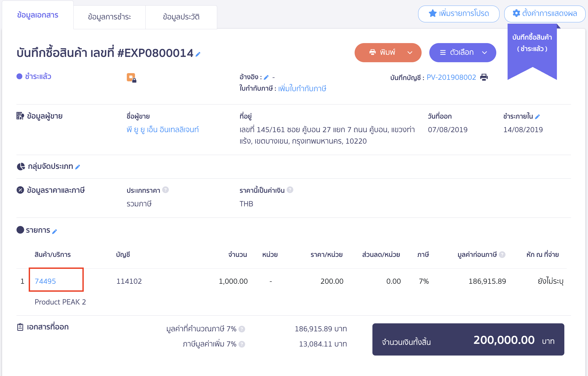This screenshot has height=376, width=588.
Task: Edit the อ้างอิง reference using its pencil icon
Action: click(267, 77)
